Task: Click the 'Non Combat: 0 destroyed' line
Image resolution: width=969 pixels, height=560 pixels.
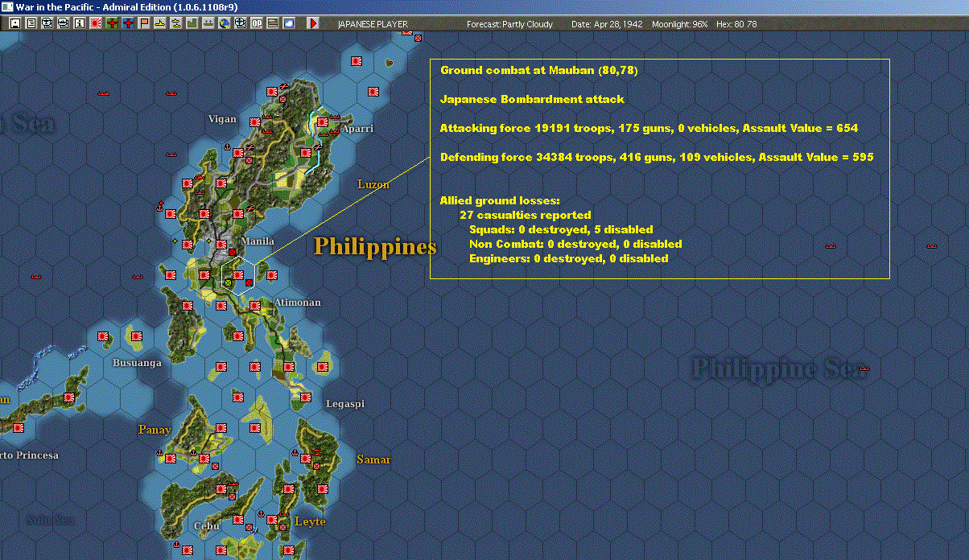Action: (x=575, y=244)
